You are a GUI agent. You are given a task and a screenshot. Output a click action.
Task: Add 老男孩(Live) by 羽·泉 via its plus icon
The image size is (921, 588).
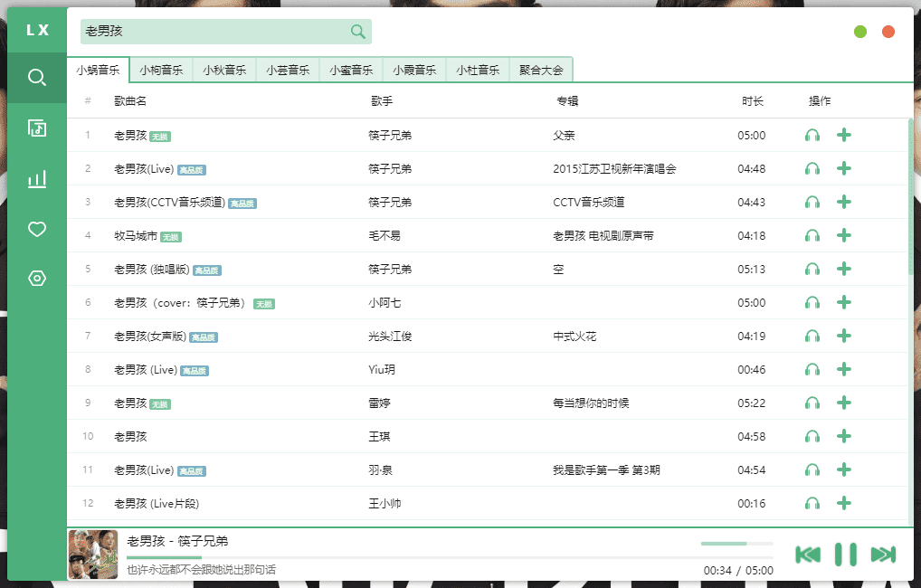click(x=843, y=469)
